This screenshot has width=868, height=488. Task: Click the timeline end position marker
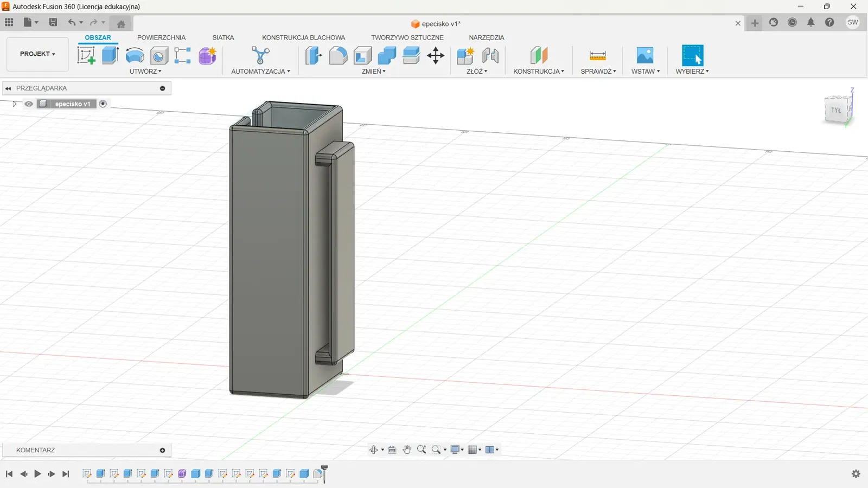tap(324, 470)
